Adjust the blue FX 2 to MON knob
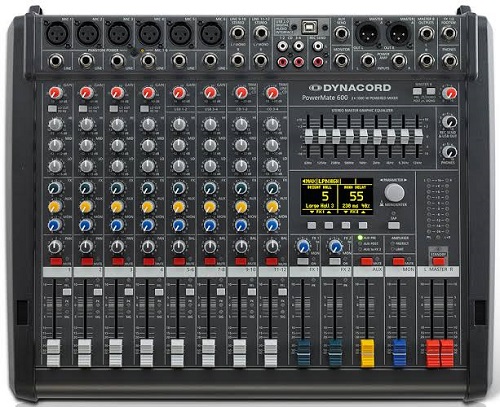The height and width of the screenshot is (407, 500). tap(335, 247)
